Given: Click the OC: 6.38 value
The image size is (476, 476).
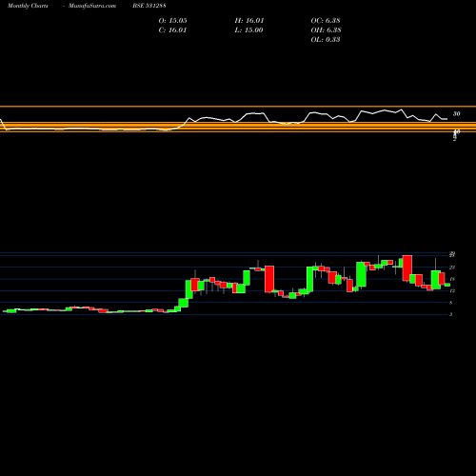Looking at the screenshot, I should tap(326, 21).
